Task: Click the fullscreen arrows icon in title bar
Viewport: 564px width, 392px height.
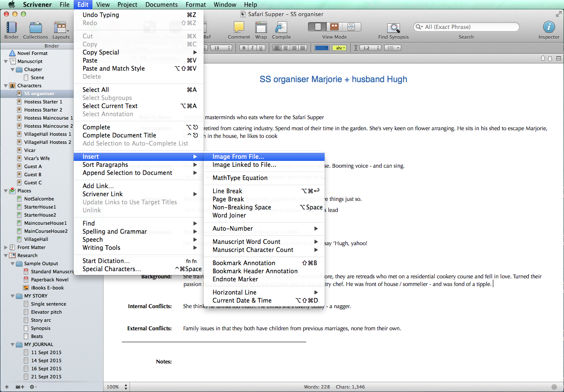Action: pyautogui.click(x=558, y=14)
